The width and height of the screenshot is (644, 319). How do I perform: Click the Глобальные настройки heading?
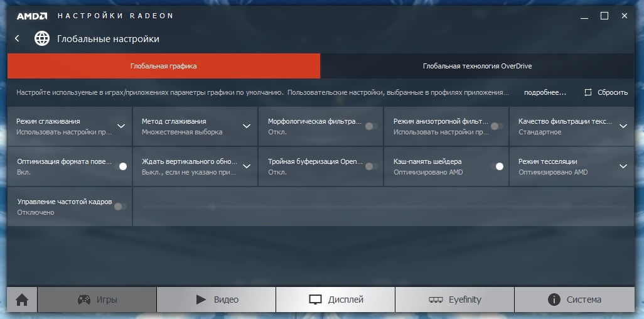coord(108,39)
